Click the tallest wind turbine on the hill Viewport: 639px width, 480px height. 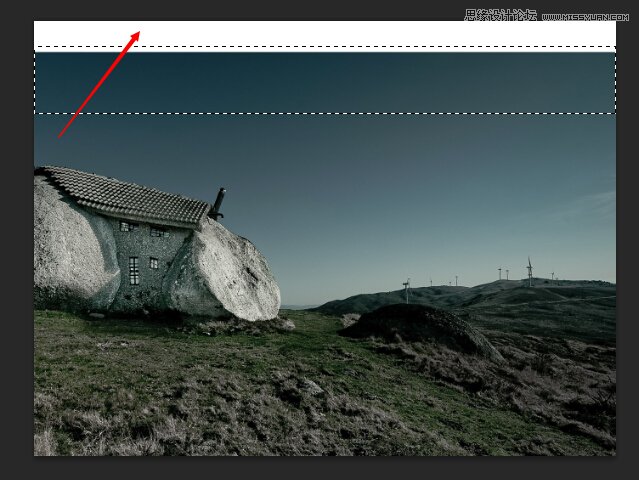coord(529,271)
